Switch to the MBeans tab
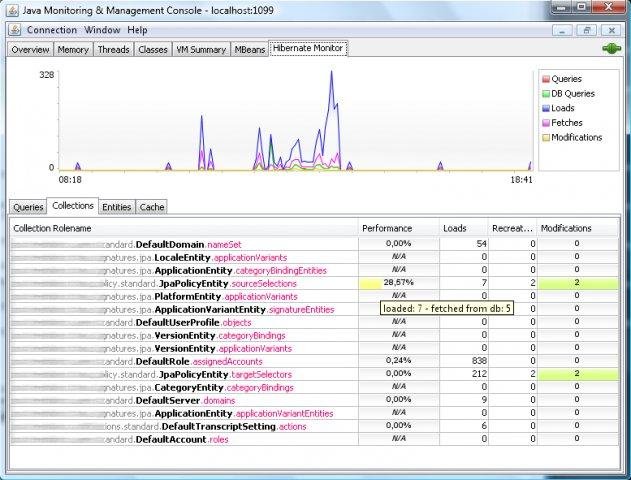Screen dimensions: 631x480 point(250,49)
